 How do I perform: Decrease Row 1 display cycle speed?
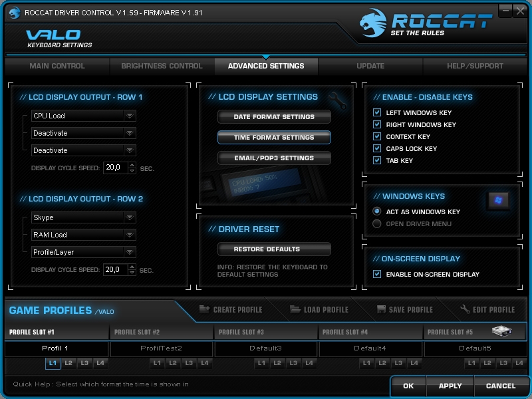pyautogui.click(x=132, y=171)
